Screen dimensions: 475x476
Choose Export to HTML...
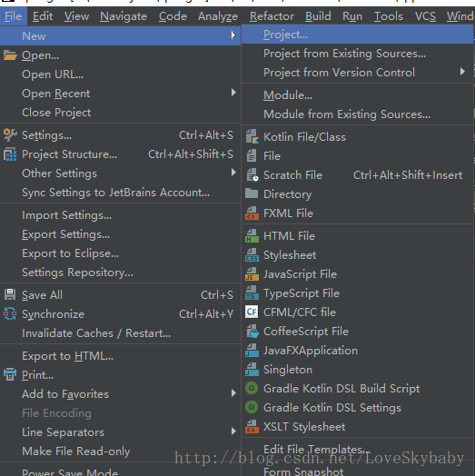pos(120,356)
